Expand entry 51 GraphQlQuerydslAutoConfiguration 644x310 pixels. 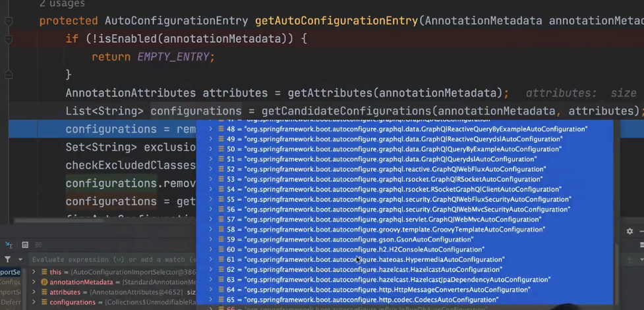(211, 159)
